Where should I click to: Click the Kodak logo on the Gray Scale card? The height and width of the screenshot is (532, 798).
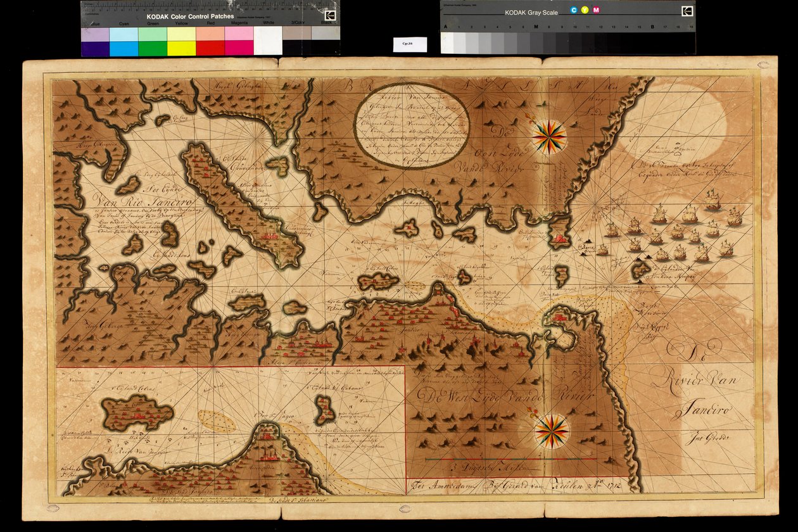point(687,11)
